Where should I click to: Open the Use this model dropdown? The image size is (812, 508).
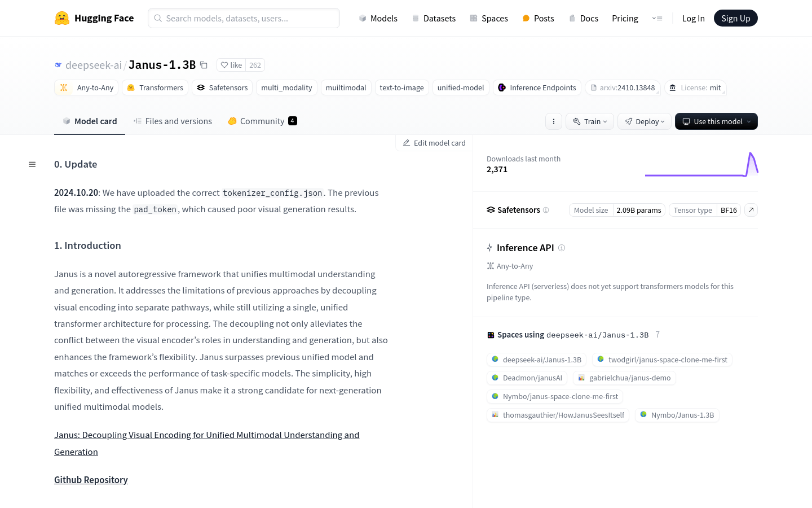tap(716, 121)
